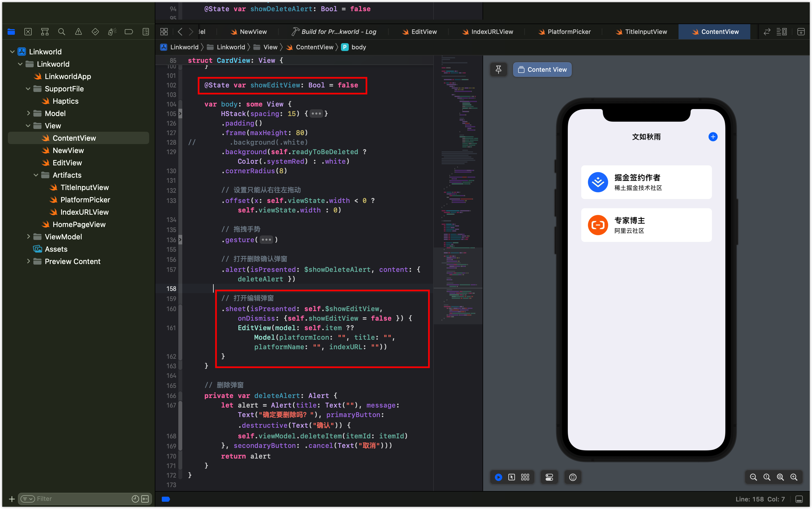Open the Issue navigator warning icon
The image size is (812, 509).
(x=79, y=32)
